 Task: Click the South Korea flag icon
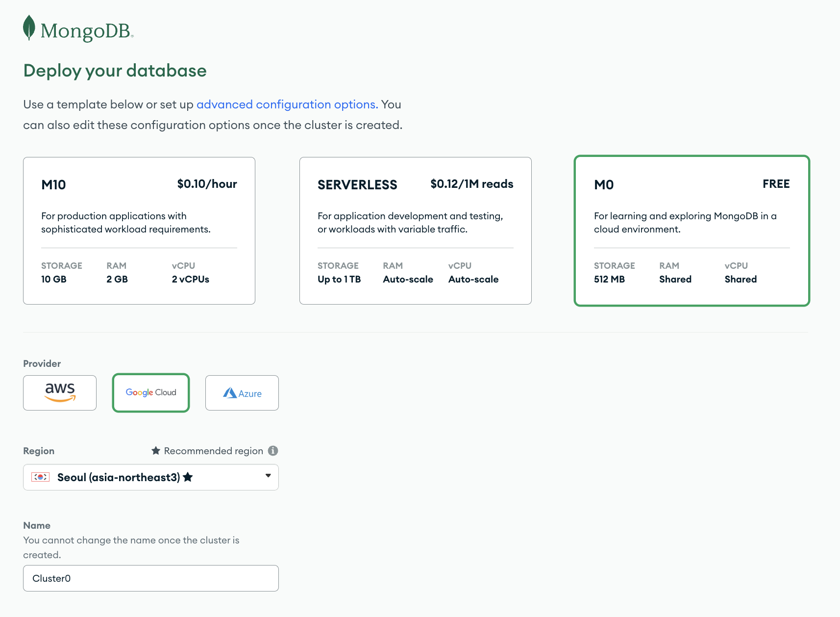40,477
